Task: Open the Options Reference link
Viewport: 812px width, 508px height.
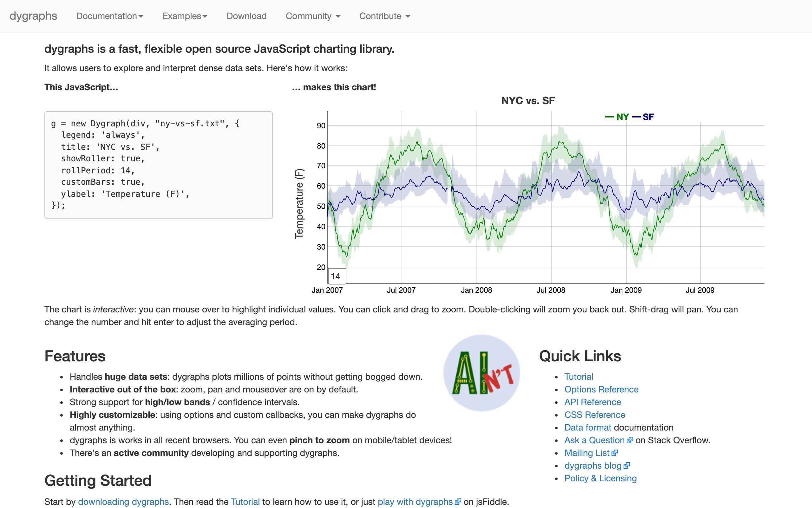Action: (601, 389)
